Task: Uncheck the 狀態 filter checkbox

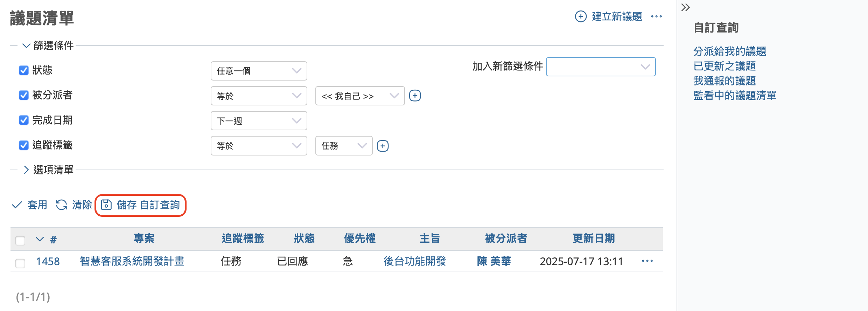Action: point(23,70)
